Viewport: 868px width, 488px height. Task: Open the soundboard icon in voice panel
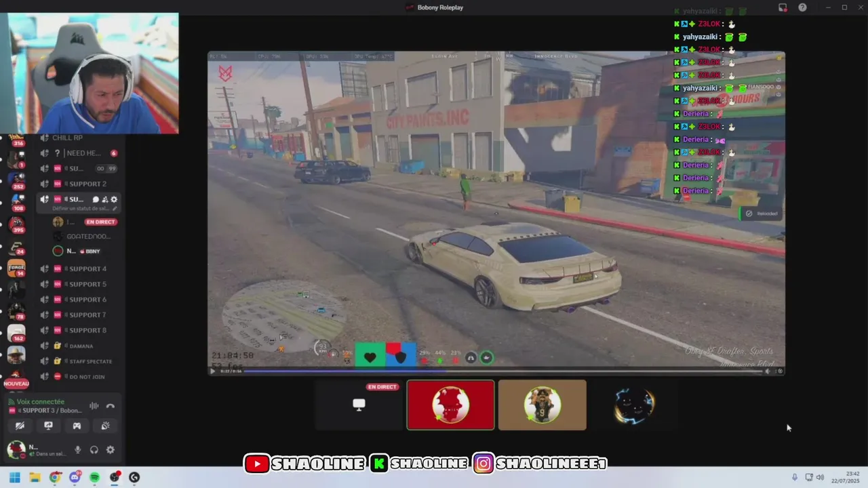(105, 426)
